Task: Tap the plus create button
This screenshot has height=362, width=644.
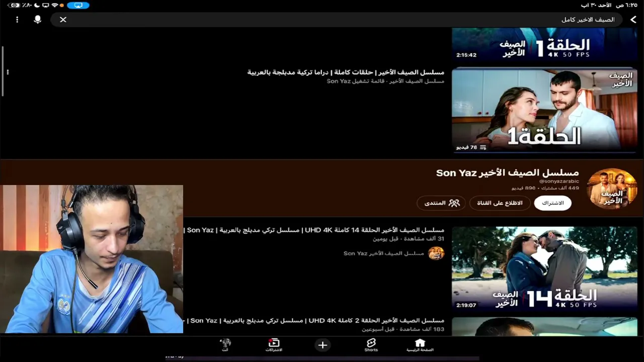Action: coord(323,345)
